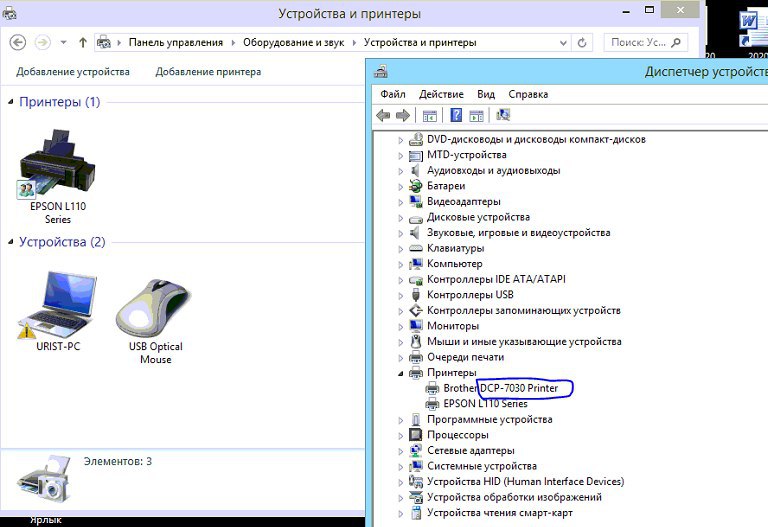The height and width of the screenshot is (527, 768).
Task: Open recent locations dropdown next to forward arrow
Action: (x=63, y=43)
